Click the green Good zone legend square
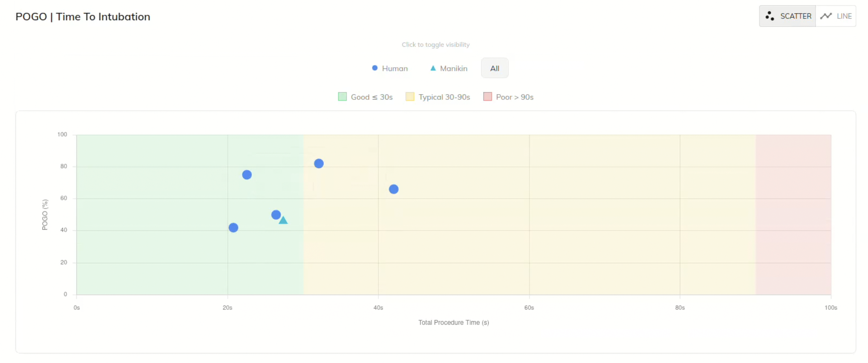The width and height of the screenshot is (868, 363). 342,97
